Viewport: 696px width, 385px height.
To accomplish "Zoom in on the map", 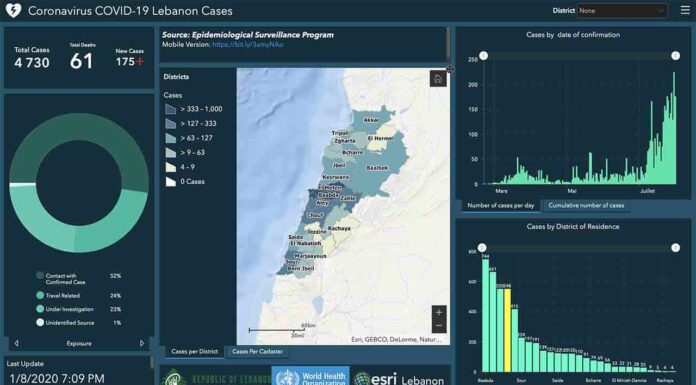I will pyautogui.click(x=439, y=313).
